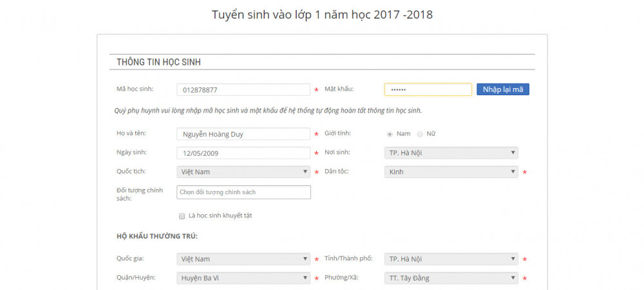Open the Nơi sinh dropdown

451,153
